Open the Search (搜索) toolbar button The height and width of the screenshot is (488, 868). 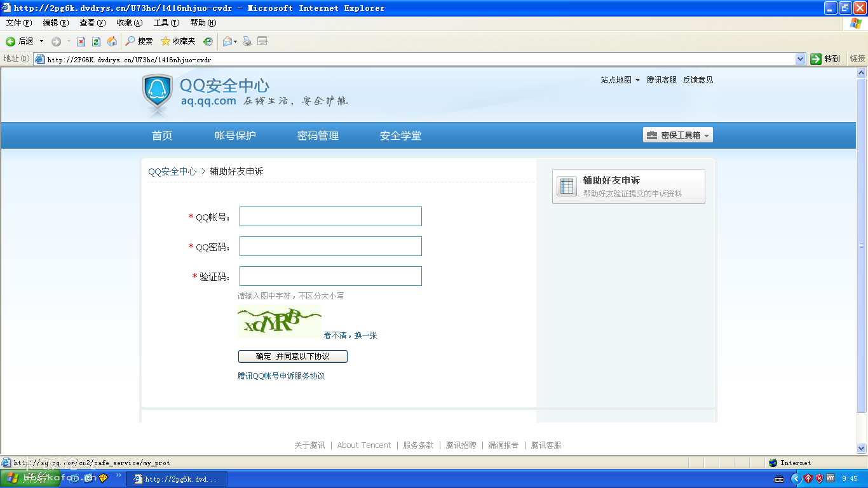click(139, 41)
